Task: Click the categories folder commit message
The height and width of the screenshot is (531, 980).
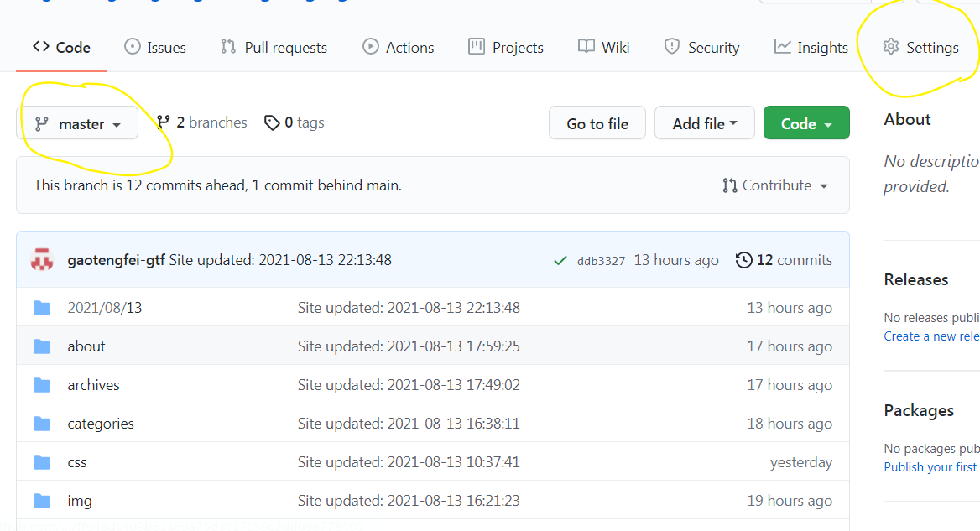Action: point(409,424)
